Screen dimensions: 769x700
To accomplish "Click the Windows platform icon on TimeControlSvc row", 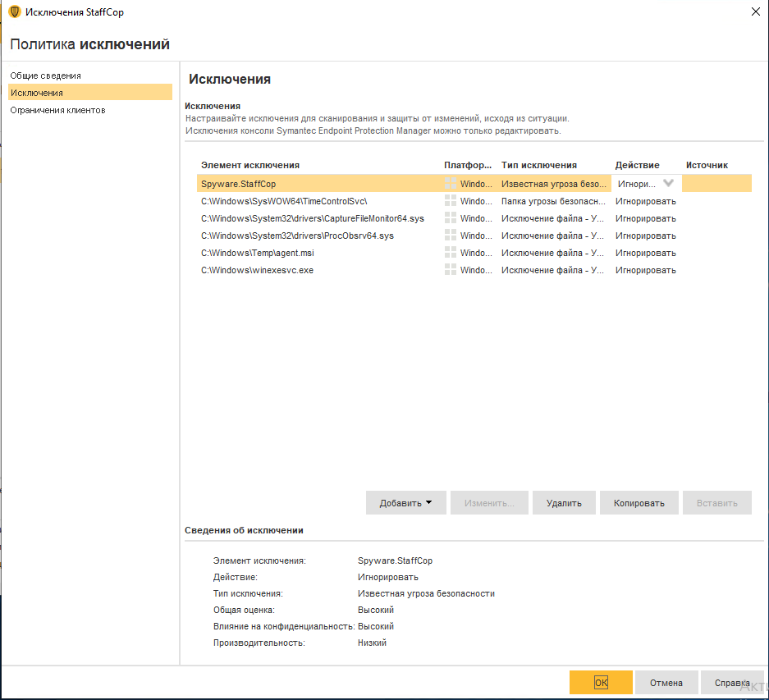I will click(450, 200).
